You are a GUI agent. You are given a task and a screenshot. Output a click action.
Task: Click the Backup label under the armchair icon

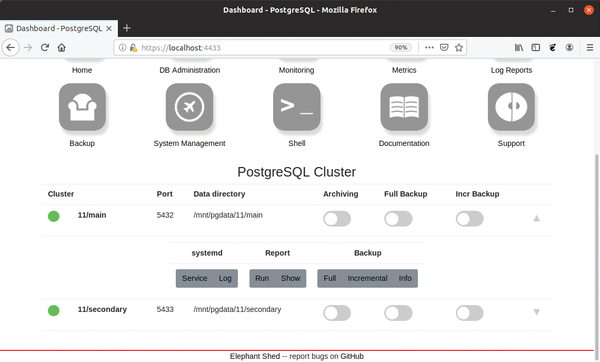pyautogui.click(x=82, y=143)
